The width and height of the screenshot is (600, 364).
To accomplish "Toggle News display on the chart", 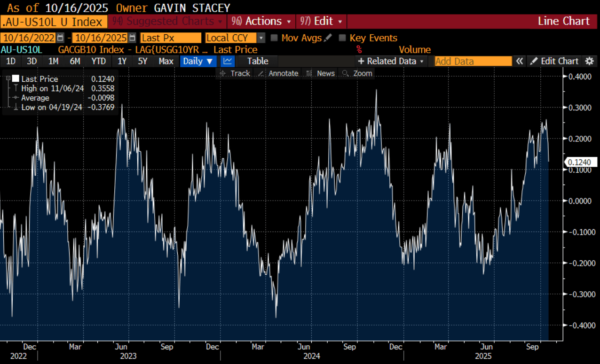I will tap(320, 73).
